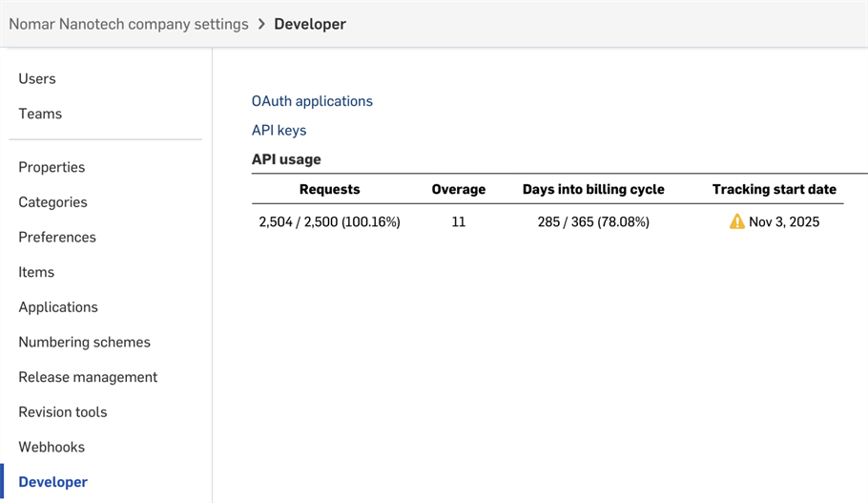Open the Teams settings page

pos(40,114)
